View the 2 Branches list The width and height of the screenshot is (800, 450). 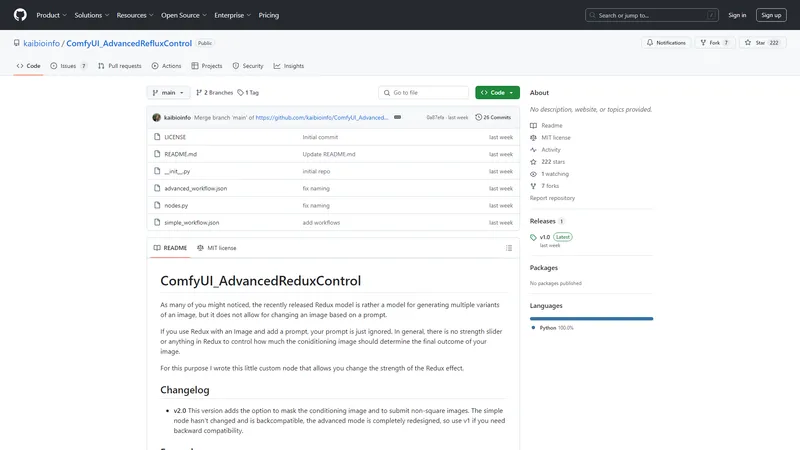pos(214,92)
